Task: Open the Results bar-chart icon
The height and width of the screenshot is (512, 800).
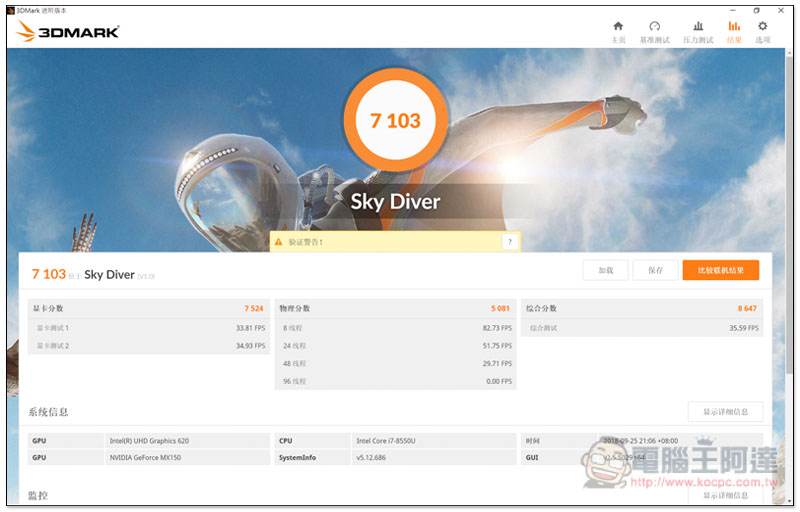Action: tap(734, 27)
